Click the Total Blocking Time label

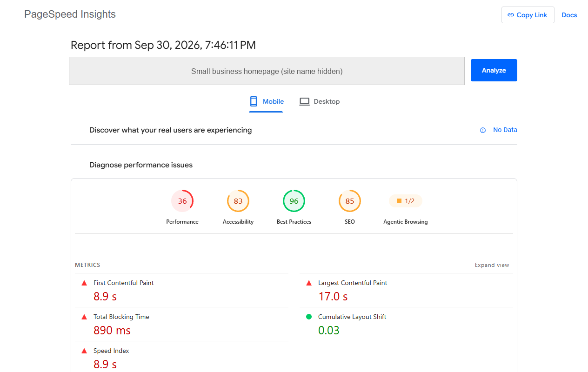pos(121,317)
